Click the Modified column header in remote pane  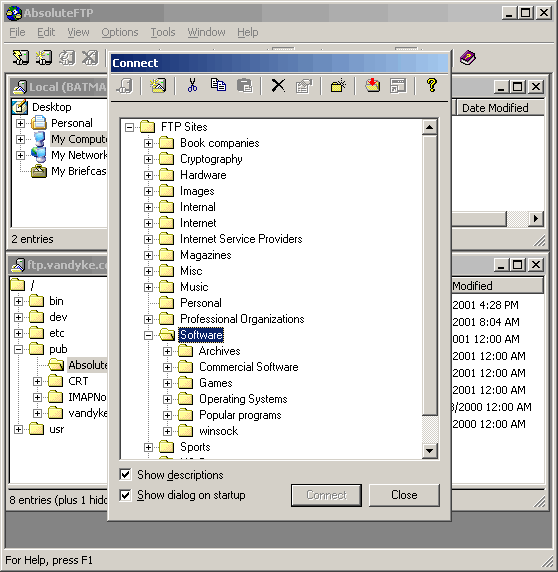(497, 286)
